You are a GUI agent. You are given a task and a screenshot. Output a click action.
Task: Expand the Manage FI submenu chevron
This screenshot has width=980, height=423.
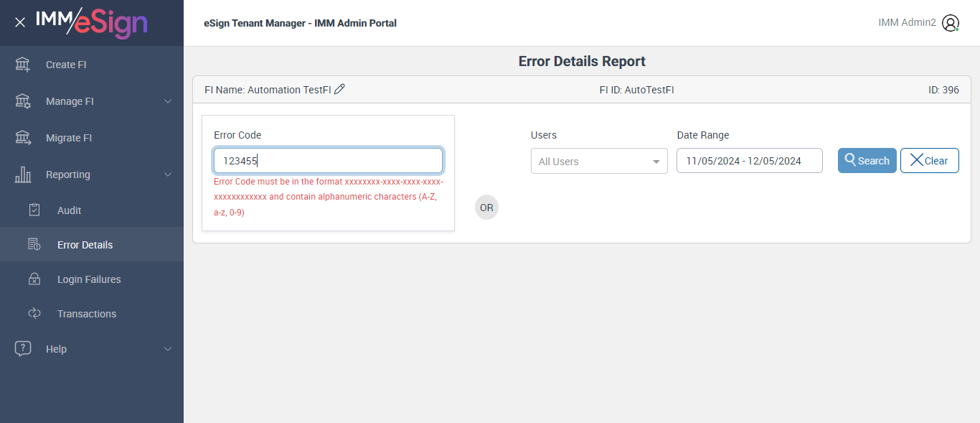click(168, 101)
